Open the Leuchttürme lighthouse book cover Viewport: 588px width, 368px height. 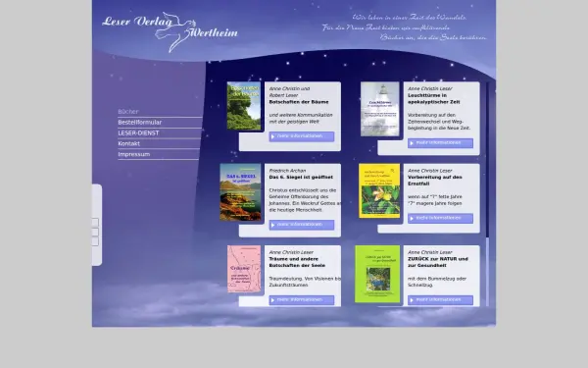(380, 109)
